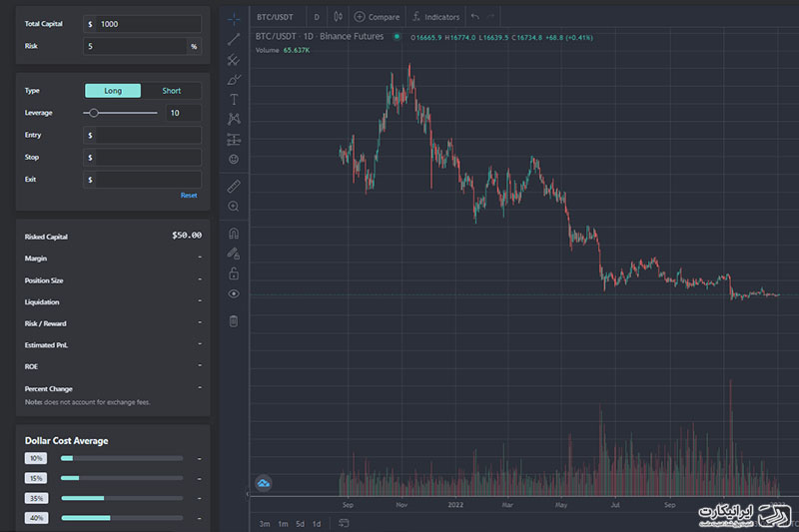Remove drawings using trash icon

coord(234,320)
